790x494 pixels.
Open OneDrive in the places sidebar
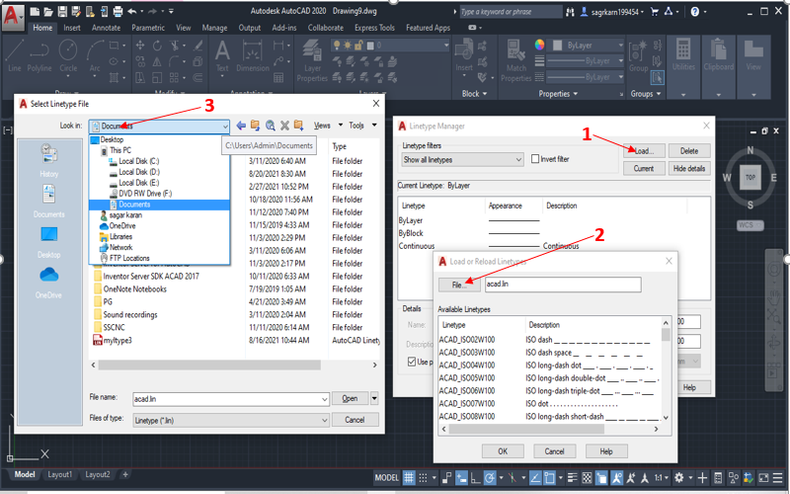[x=49, y=282]
